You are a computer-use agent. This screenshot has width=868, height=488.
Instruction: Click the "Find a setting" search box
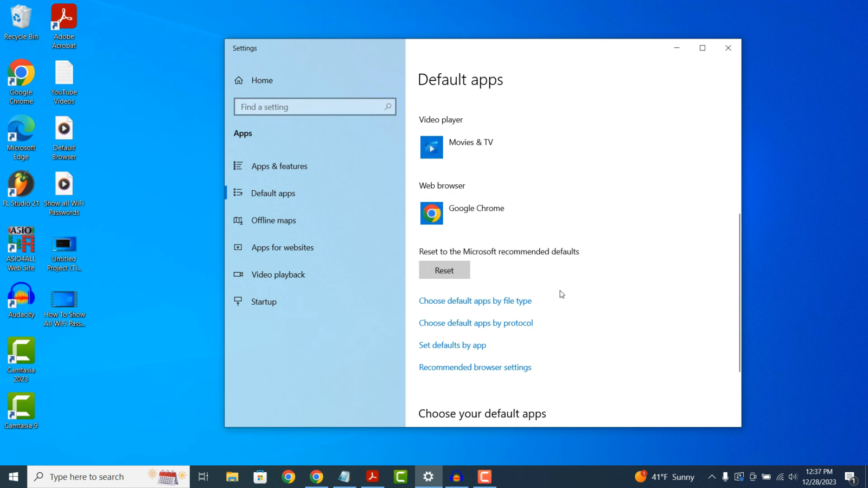click(x=315, y=107)
